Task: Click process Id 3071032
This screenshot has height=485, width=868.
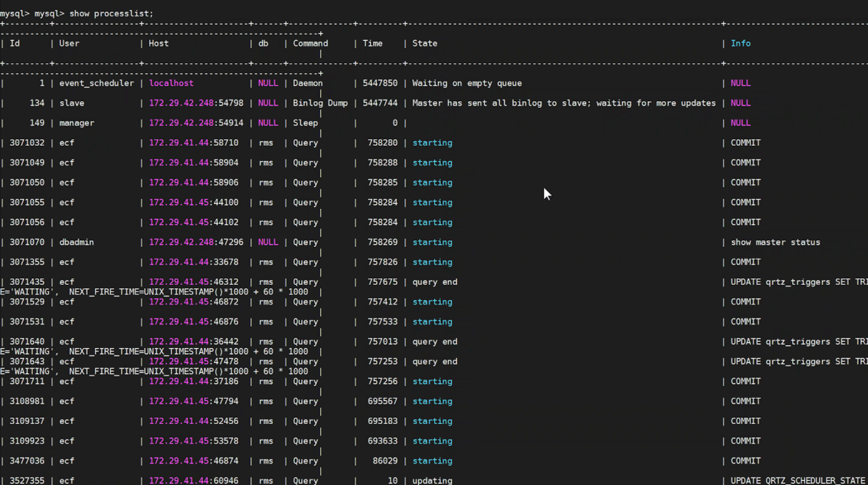Action: coord(27,143)
